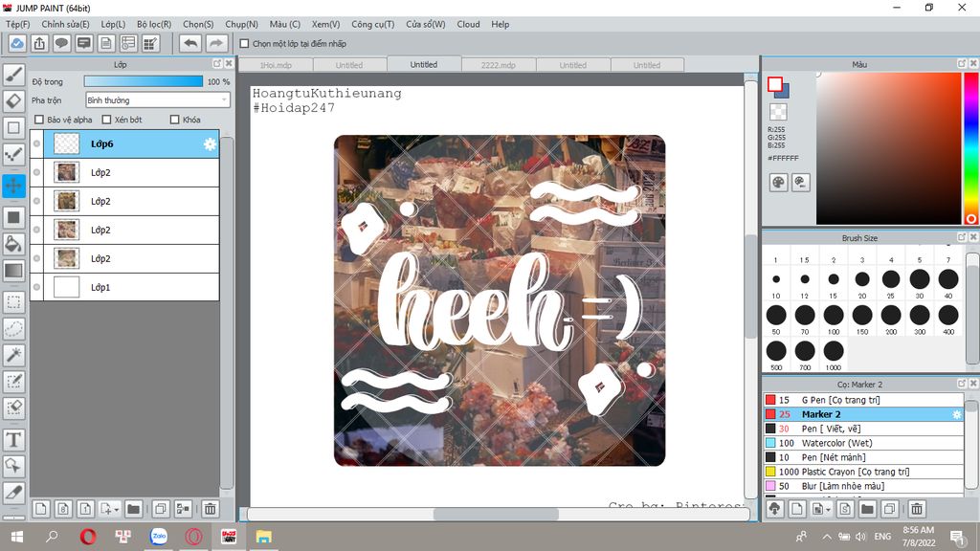
Task: Select the Brush tool
Action: click(x=13, y=75)
